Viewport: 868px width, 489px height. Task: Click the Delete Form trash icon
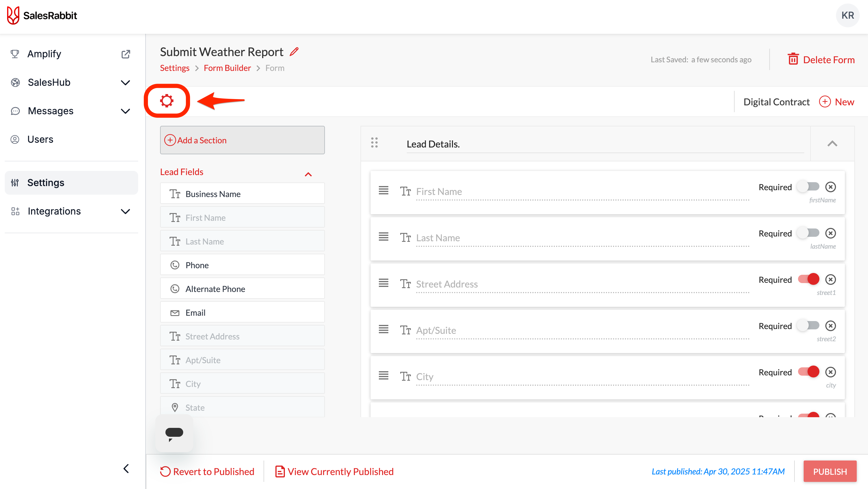click(793, 59)
